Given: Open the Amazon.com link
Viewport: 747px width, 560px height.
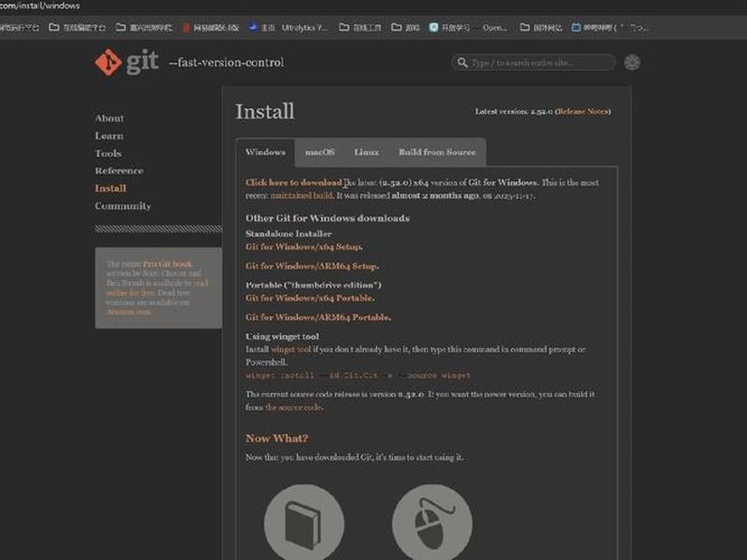Looking at the screenshot, I should 129,312.
